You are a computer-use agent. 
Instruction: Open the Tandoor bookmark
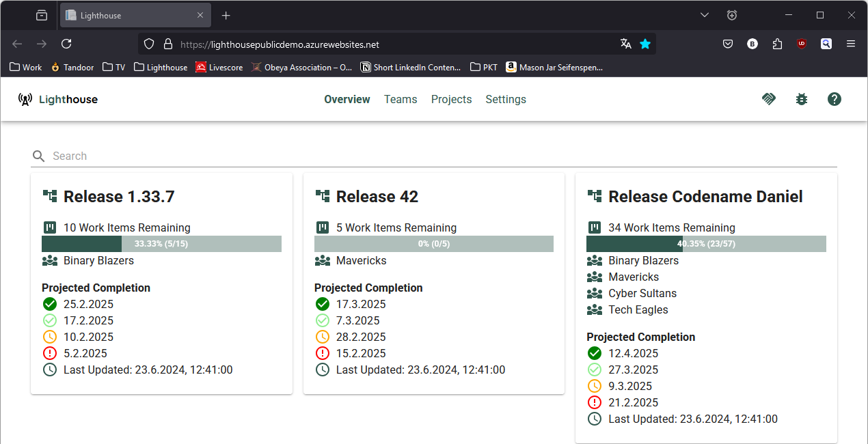pos(72,67)
